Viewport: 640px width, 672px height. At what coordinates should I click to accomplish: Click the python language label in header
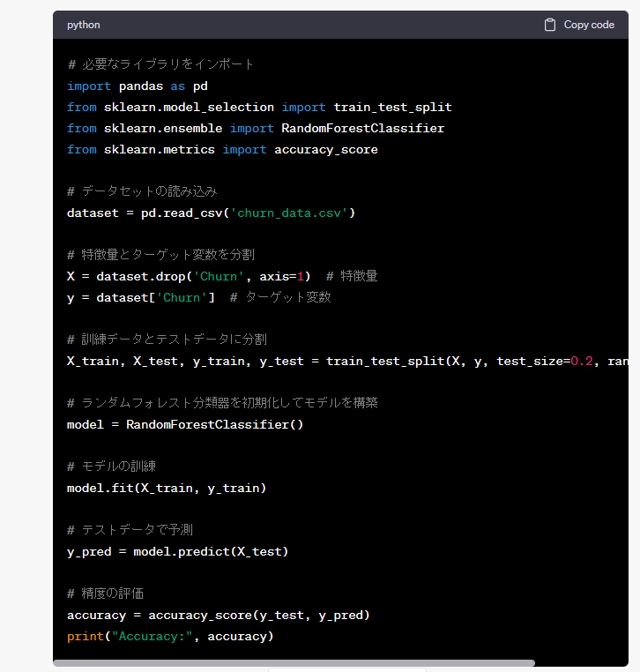tap(84, 25)
